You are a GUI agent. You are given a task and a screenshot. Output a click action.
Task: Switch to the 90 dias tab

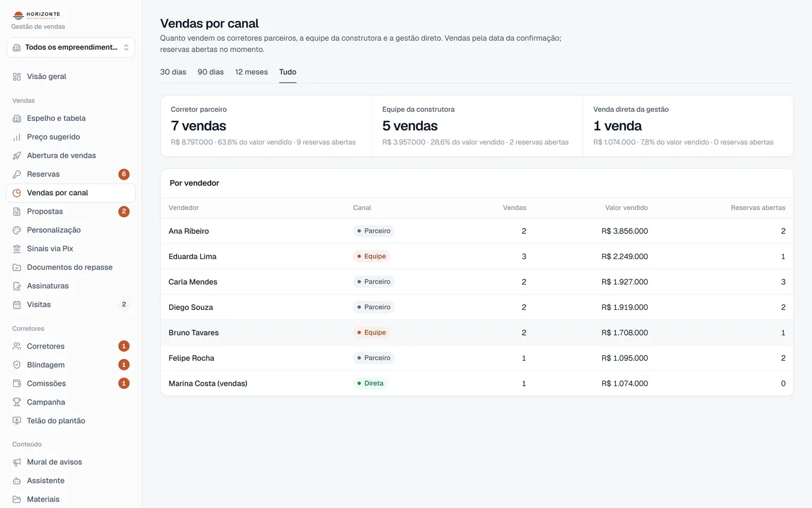[x=210, y=72]
